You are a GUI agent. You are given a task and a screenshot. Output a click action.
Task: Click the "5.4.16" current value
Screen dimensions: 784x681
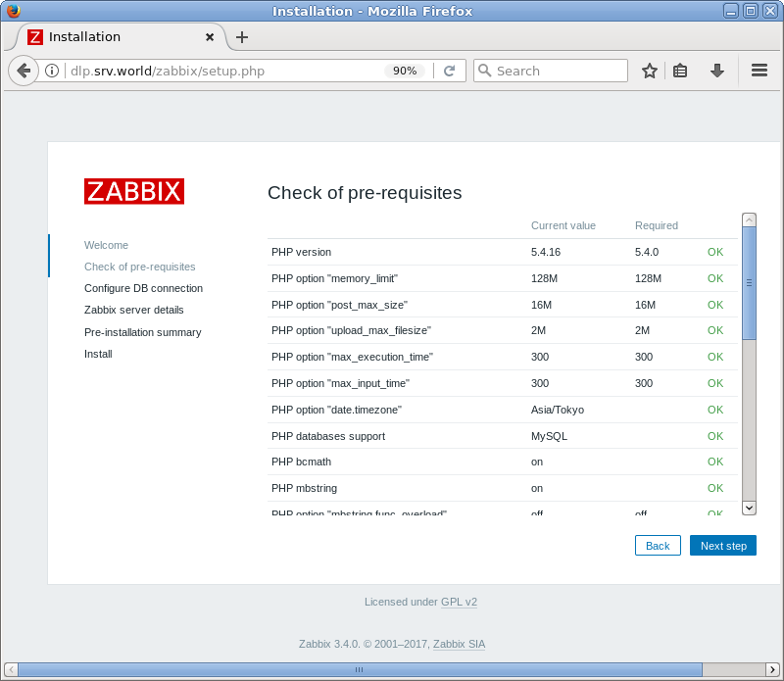546,252
